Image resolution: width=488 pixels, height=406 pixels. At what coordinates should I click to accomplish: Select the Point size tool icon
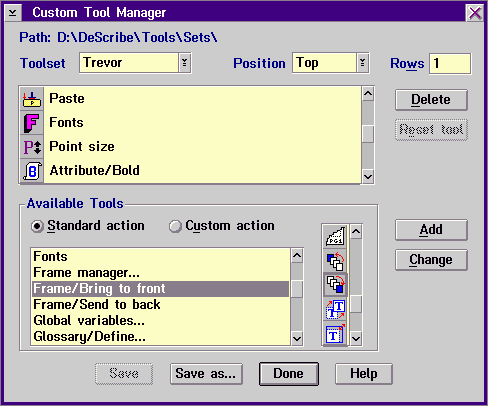(32, 147)
